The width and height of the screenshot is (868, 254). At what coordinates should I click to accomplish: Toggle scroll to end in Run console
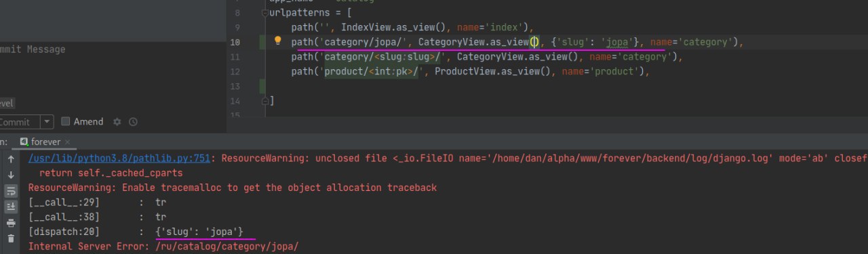pos(11,207)
